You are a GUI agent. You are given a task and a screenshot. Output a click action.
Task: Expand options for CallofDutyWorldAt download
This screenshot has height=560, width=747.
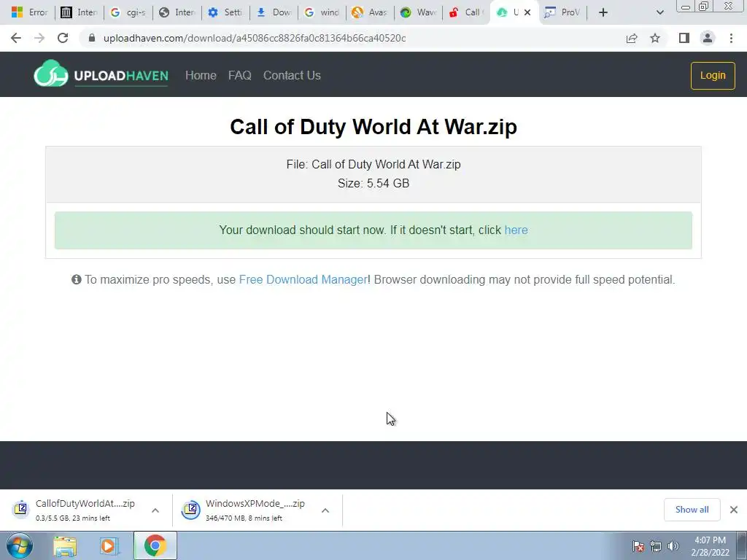tap(155, 510)
